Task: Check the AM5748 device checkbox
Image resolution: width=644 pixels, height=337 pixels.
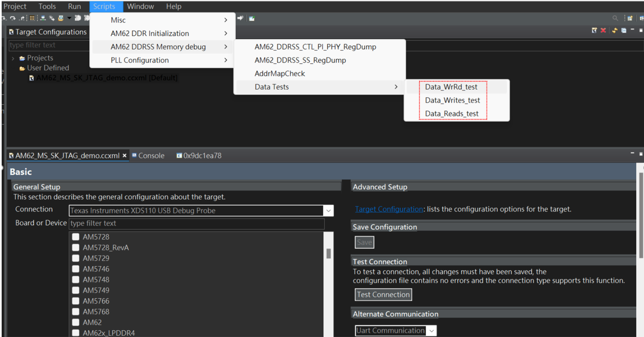Action: click(75, 279)
